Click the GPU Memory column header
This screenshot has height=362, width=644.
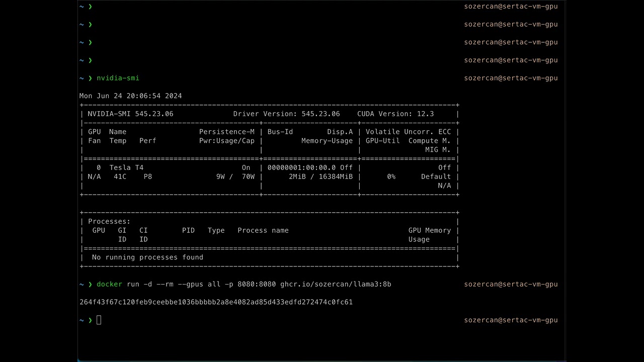pyautogui.click(x=430, y=230)
